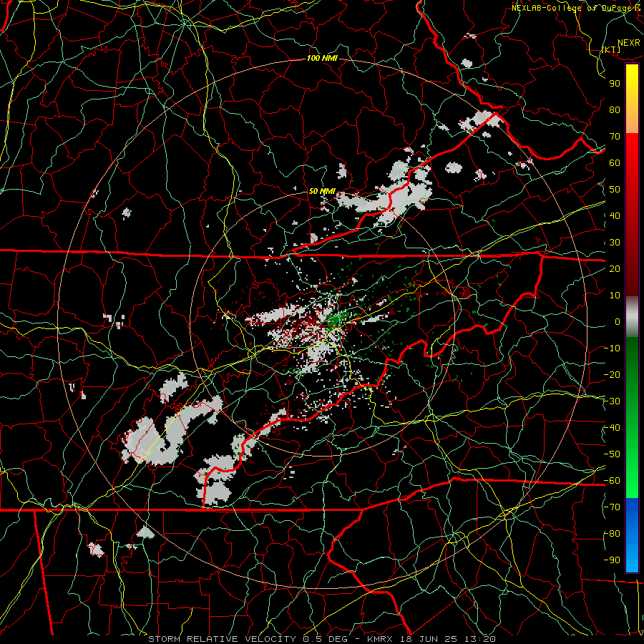Click the 30 value on velocity scale

pos(615,243)
